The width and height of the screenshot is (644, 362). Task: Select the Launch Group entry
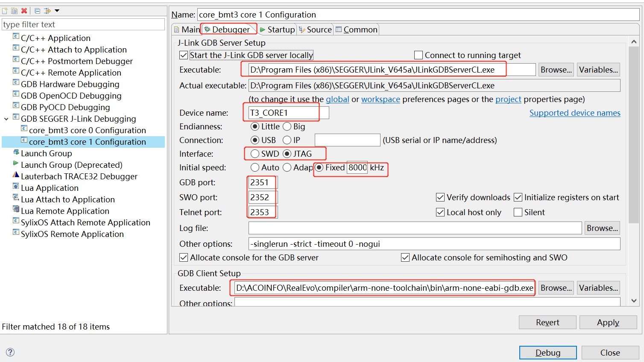point(46,153)
